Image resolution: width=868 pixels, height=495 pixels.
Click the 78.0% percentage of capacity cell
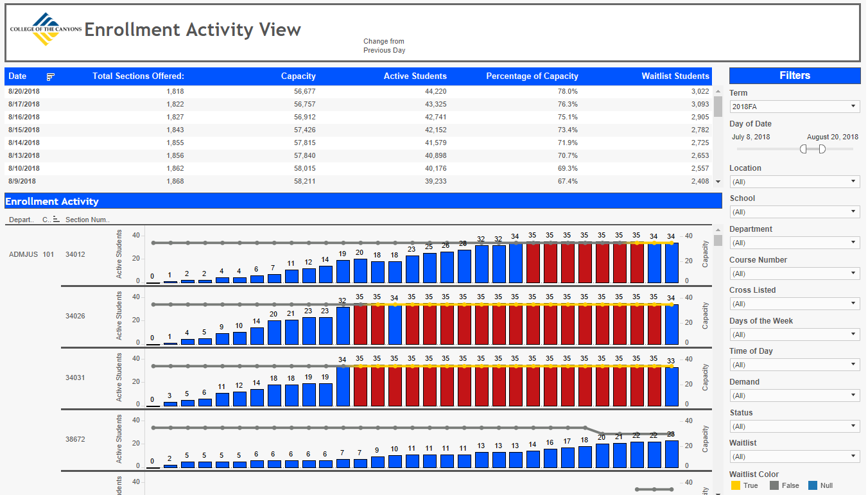(568, 92)
